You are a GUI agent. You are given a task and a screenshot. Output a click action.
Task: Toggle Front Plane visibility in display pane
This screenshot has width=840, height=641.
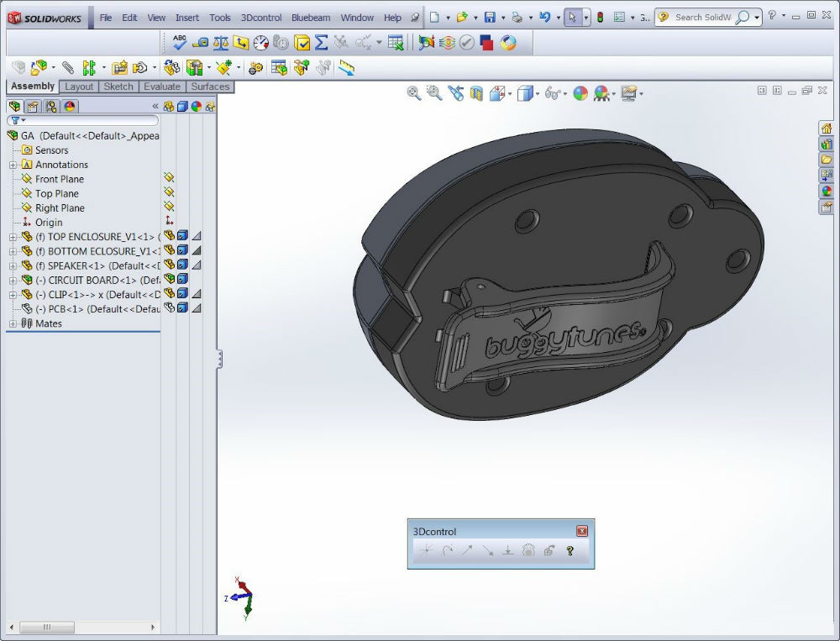pos(169,178)
